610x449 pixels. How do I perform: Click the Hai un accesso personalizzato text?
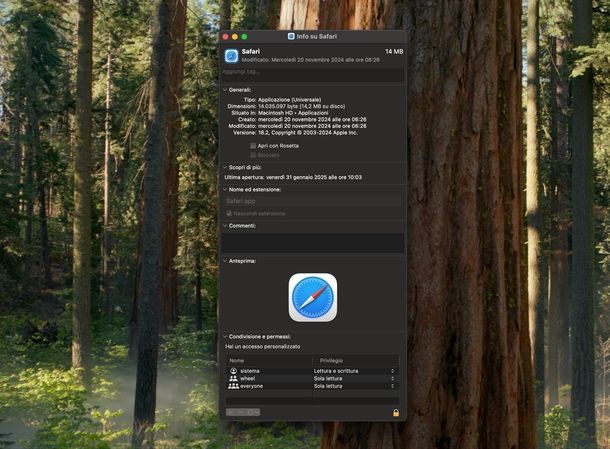[263, 346]
